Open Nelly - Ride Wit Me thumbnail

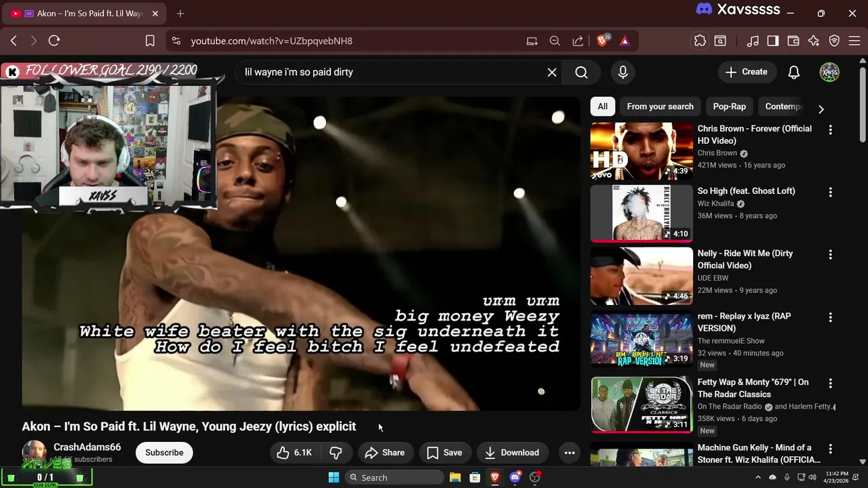(x=642, y=276)
